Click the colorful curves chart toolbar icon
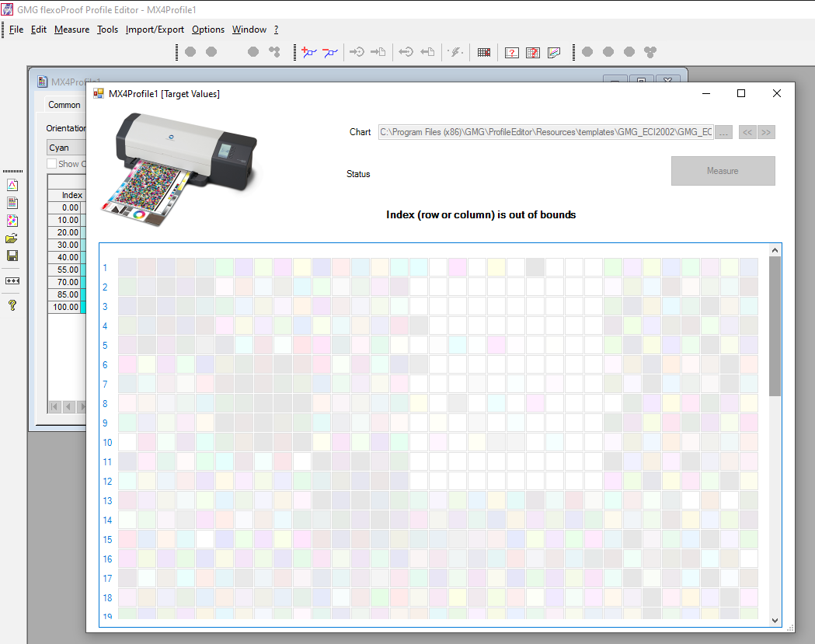 coord(554,53)
